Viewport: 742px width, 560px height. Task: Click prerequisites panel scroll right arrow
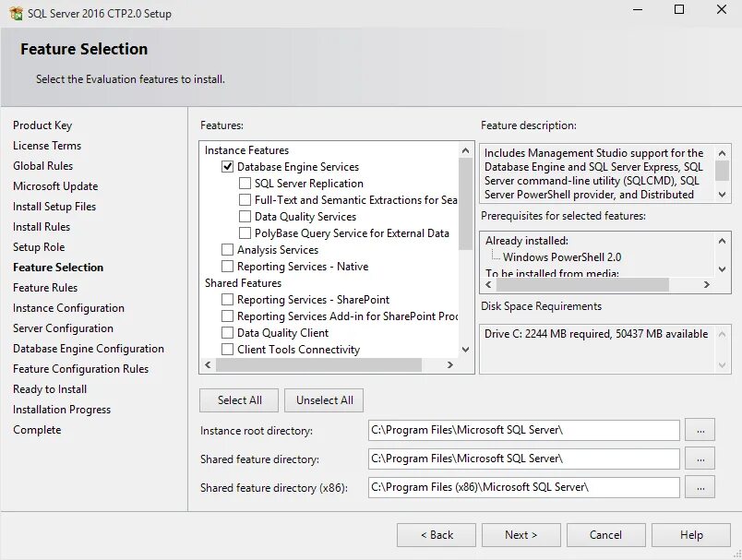click(x=707, y=284)
